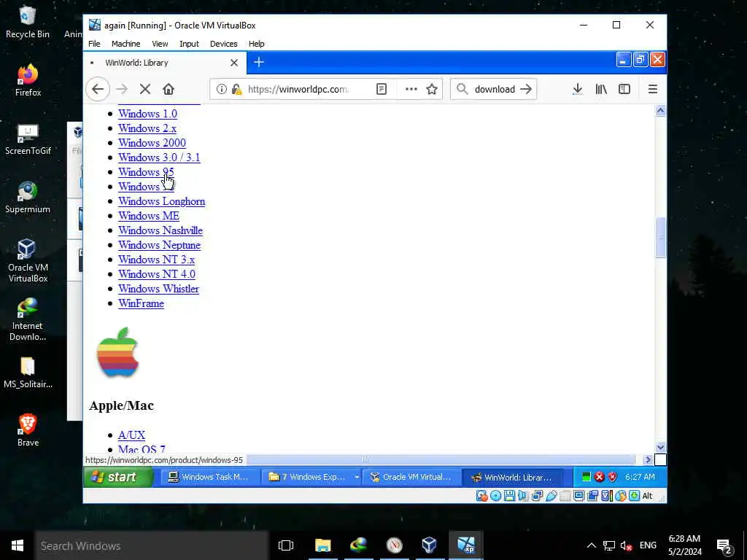
Task: Open VirtualBox Help menu
Action: tap(256, 44)
